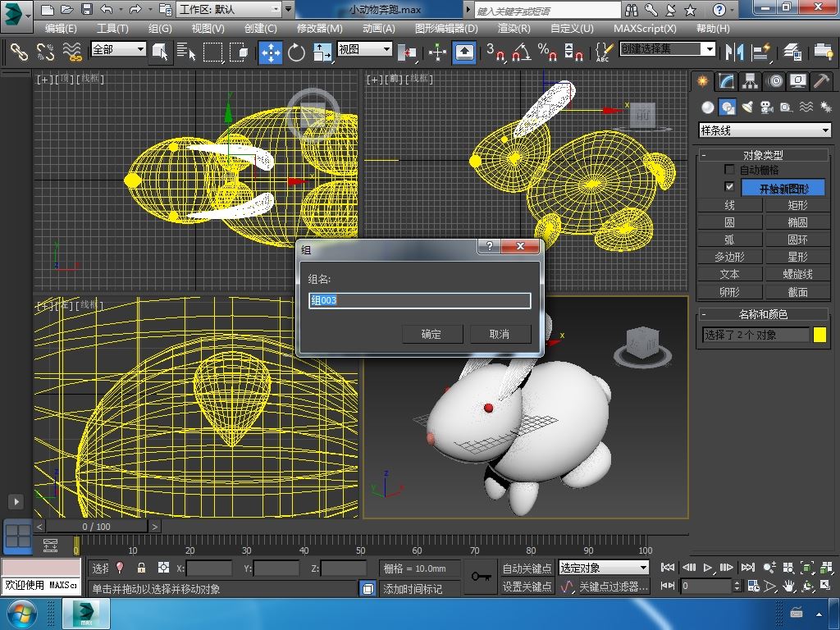Image resolution: width=840 pixels, height=630 pixels.
Task: Click the Pan View hand icon
Action: tap(788, 586)
